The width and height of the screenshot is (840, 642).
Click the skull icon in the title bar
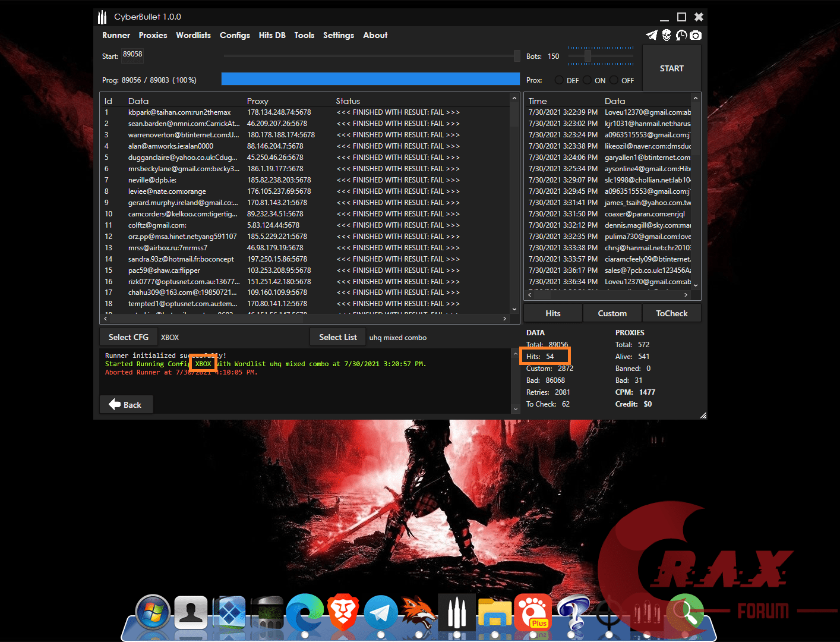coord(666,35)
